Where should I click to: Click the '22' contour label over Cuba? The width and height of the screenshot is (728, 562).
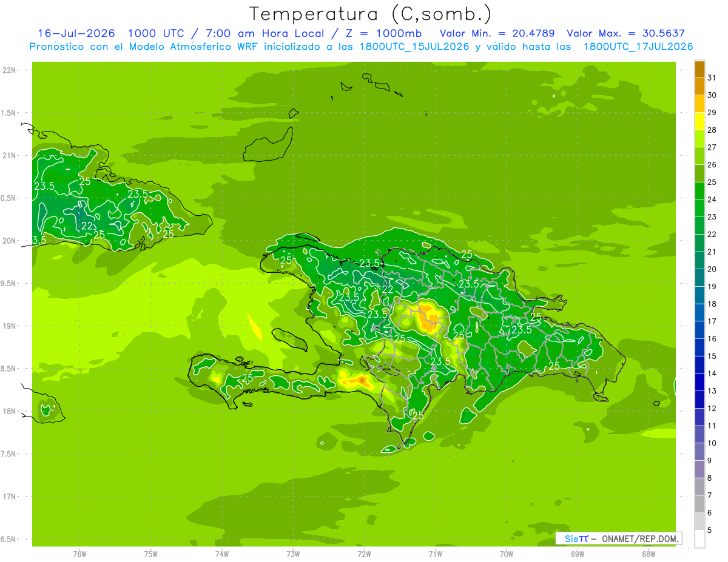pos(87,226)
